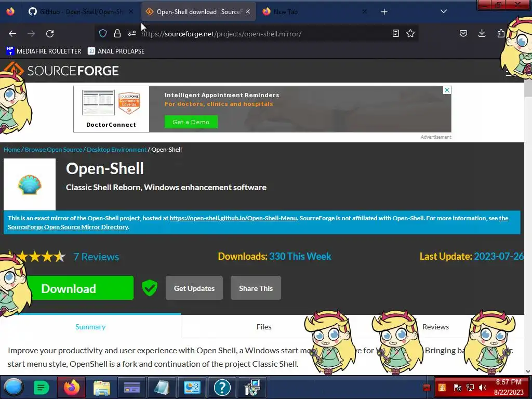The image size is (532, 399).
Task: Close the Open-Shell download SourceForge tab
Action: point(248,11)
